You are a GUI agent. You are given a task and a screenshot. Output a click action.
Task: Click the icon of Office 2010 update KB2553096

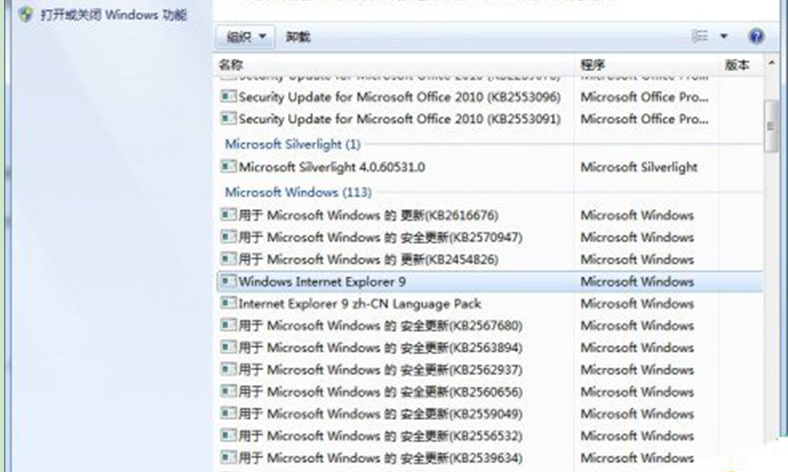click(228, 97)
